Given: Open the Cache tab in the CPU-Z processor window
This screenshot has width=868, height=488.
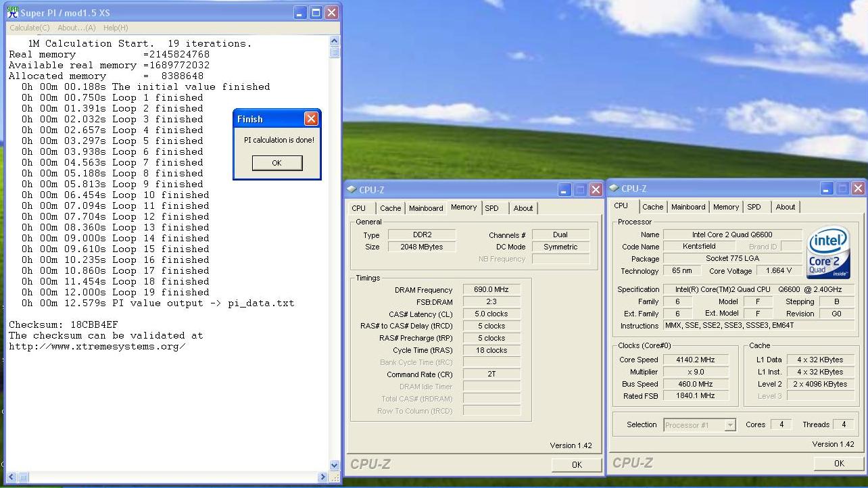Looking at the screenshot, I should [x=652, y=207].
